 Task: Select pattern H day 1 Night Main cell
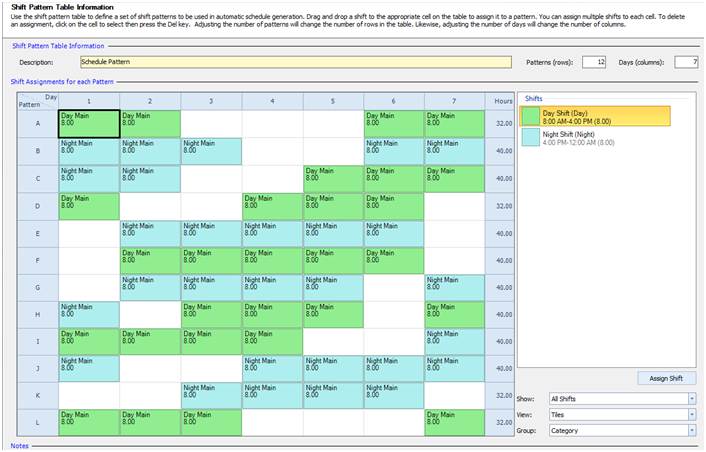click(x=89, y=315)
